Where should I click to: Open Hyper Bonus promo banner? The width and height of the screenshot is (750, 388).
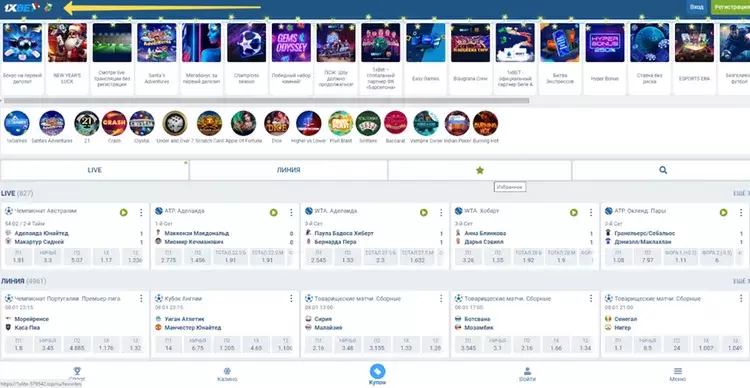click(605, 58)
